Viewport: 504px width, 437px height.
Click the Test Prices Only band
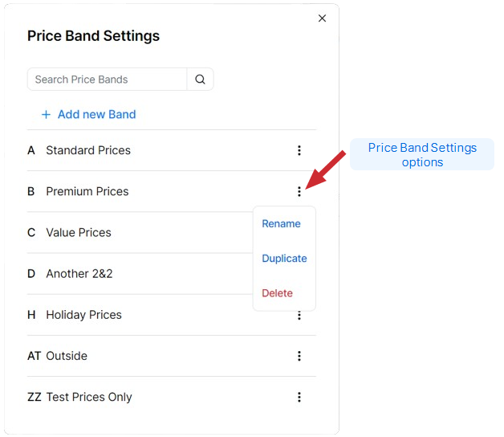[x=89, y=397]
